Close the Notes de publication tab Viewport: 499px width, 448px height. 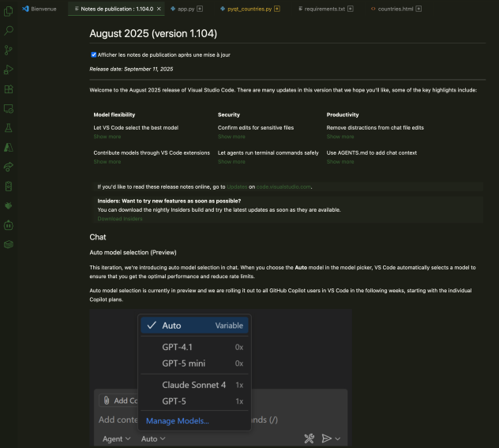click(159, 9)
